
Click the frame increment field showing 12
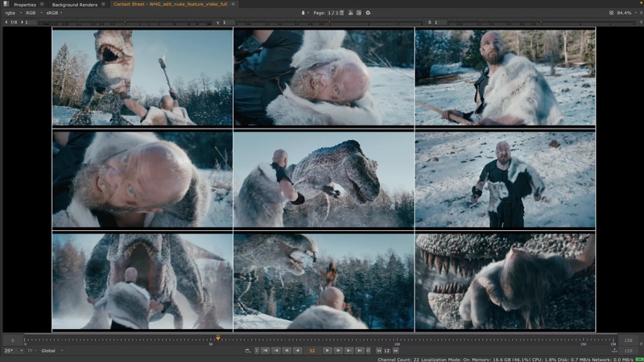tap(387, 351)
